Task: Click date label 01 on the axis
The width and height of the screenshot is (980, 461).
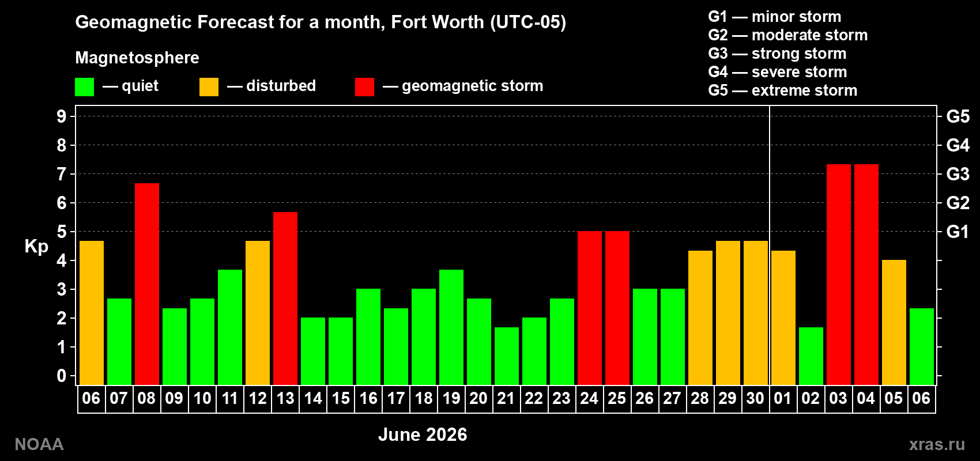Action: click(783, 398)
